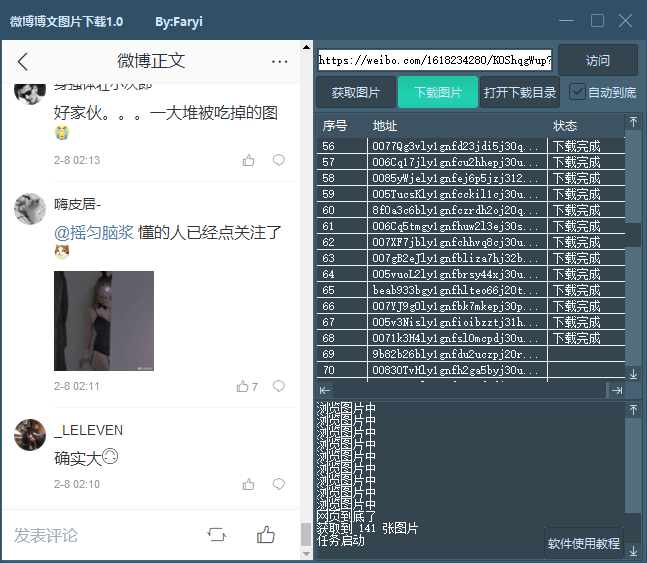The width and height of the screenshot is (647, 563).
Task: Go back using the left chevron arrow
Action: point(23,62)
